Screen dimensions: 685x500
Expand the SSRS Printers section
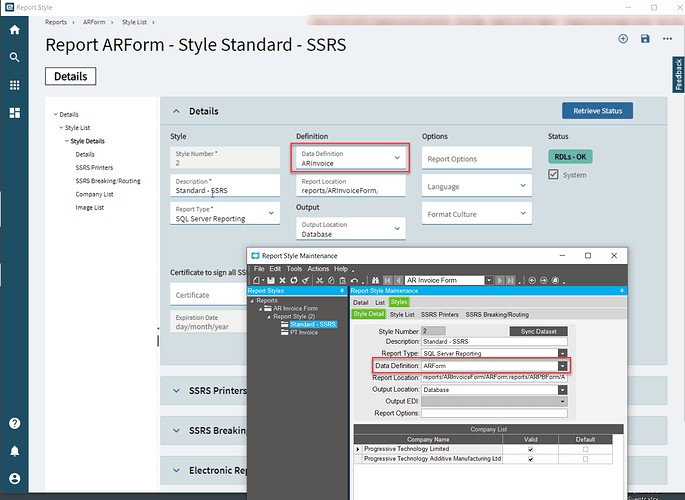tap(176, 390)
